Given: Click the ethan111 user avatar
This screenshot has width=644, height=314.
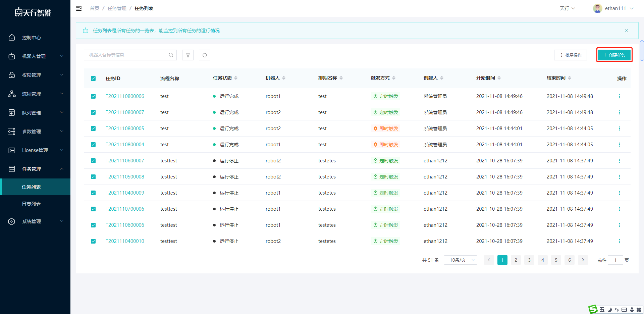Looking at the screenshot, I should (x=597, y=8).
